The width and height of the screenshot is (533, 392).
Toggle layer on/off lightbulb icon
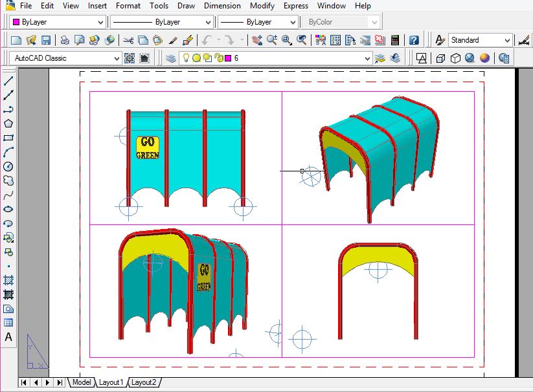[x=186, y=58]
